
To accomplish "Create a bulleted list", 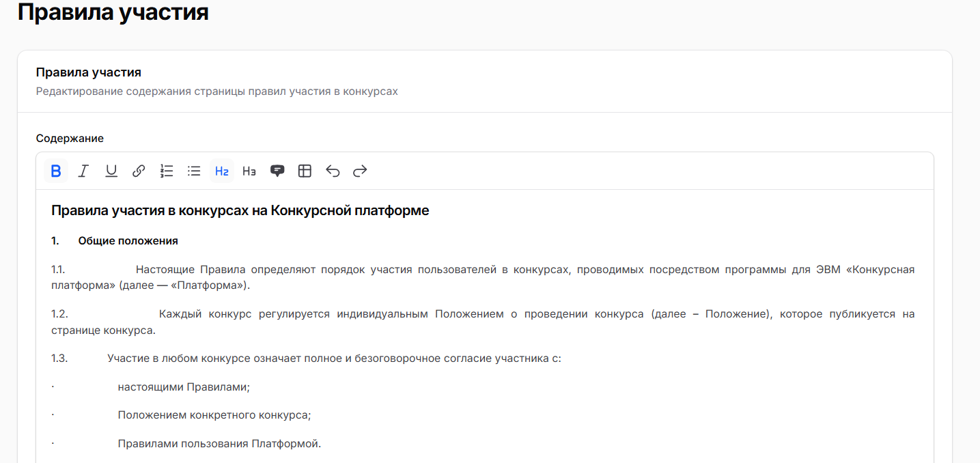I will pyautogui.click(x=194, y=171).
